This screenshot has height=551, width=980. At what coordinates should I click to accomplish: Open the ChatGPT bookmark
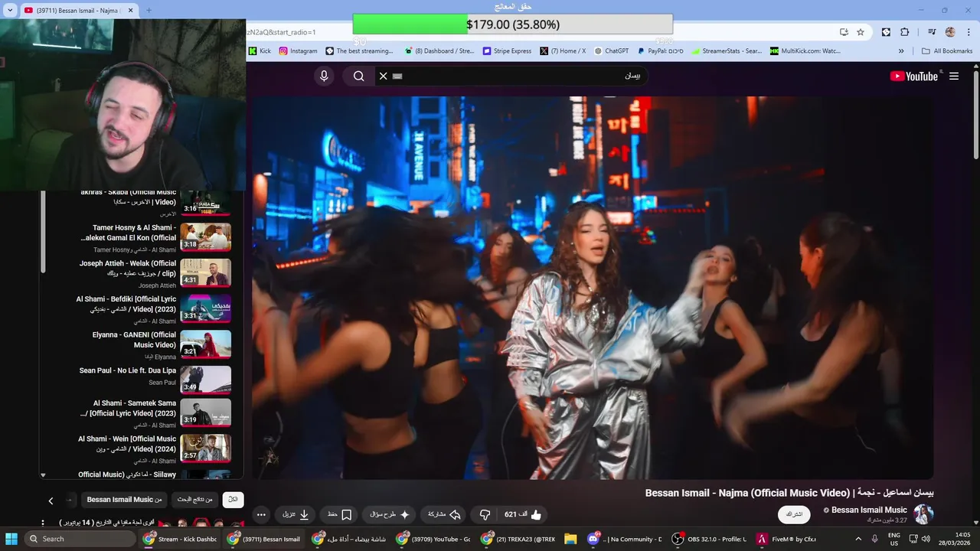[x=611, y=51]
